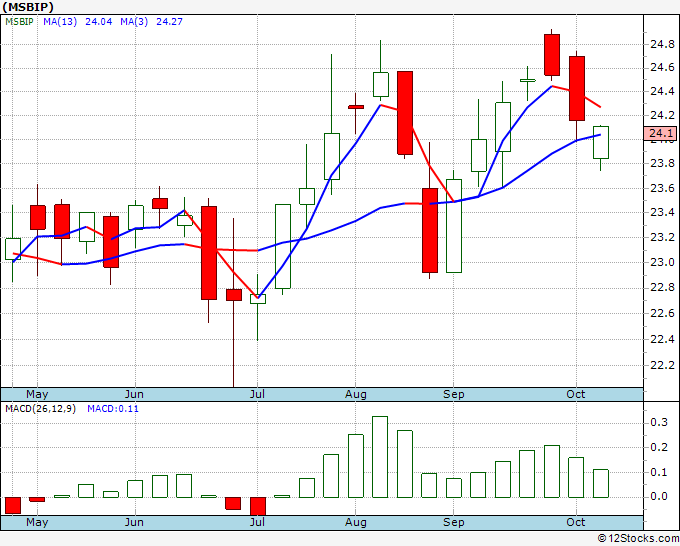Viewport: 680px width, 546px height.
Task: Click the 0.1 MACD axis label
Action: point(659,472)
